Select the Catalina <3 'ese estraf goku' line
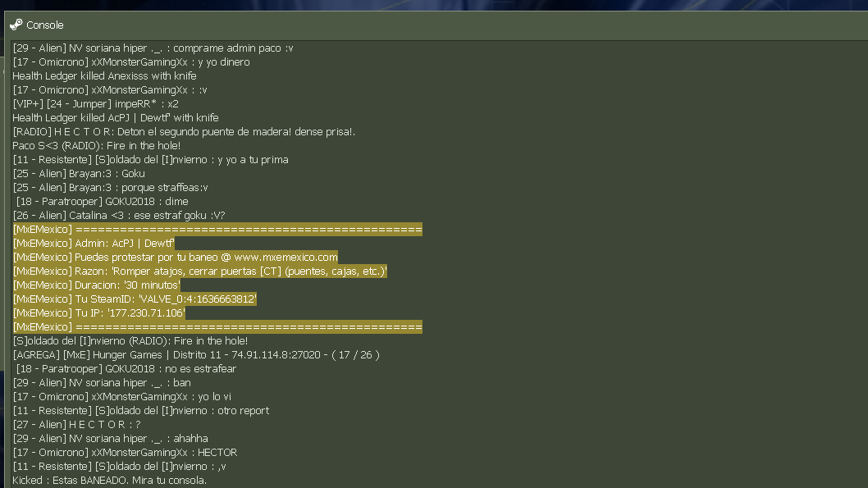868x488 pixels. 119,215
